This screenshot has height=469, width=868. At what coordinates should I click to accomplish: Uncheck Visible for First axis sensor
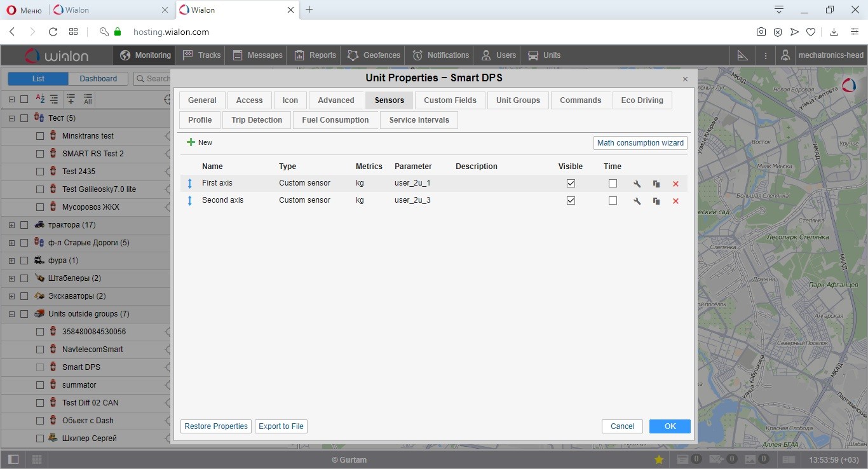pos(571,183)
